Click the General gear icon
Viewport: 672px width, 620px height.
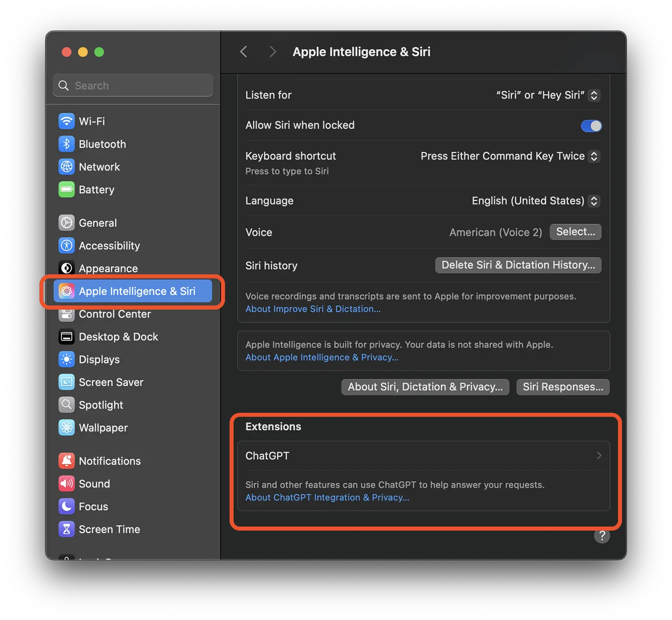pos(67,223)
